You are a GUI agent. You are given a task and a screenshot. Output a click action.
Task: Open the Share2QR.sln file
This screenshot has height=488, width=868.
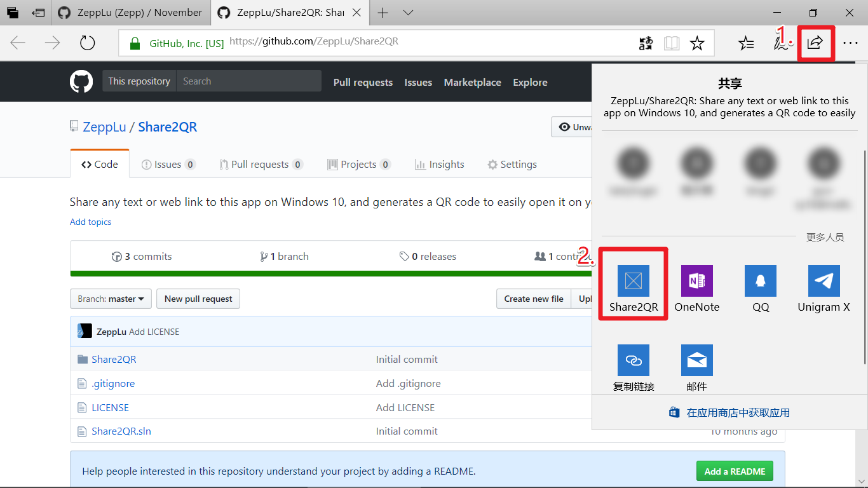(x=121, y=431)
